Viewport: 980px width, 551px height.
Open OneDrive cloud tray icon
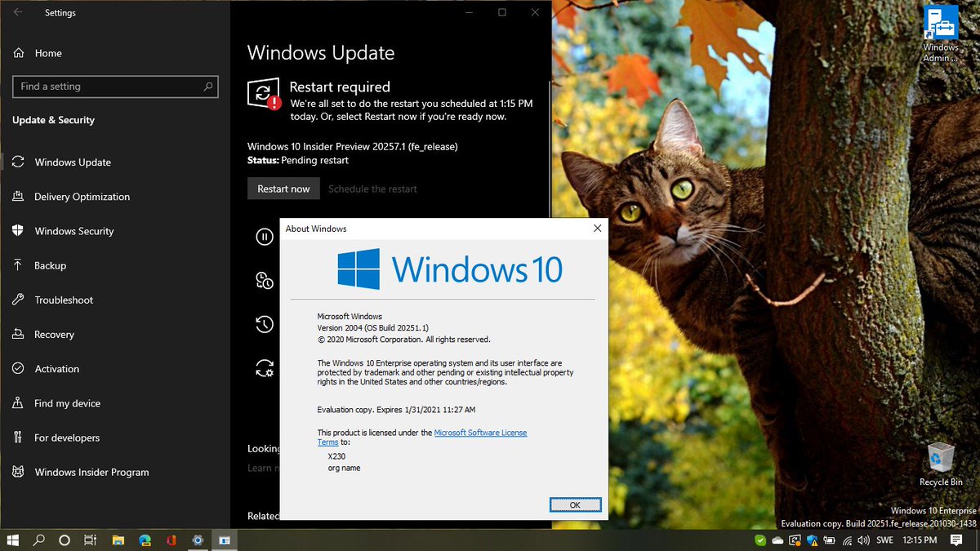point(777,540)
